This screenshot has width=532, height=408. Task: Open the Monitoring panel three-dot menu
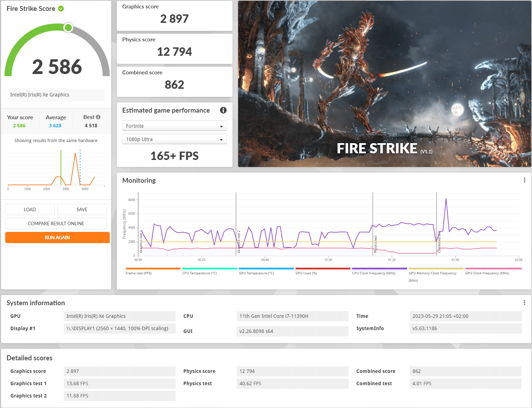click(x=524, y=180)
